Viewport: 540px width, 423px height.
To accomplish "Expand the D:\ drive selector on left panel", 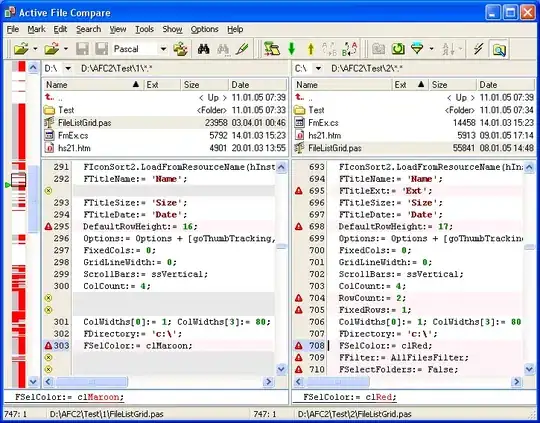I will [x=68, y=69].
